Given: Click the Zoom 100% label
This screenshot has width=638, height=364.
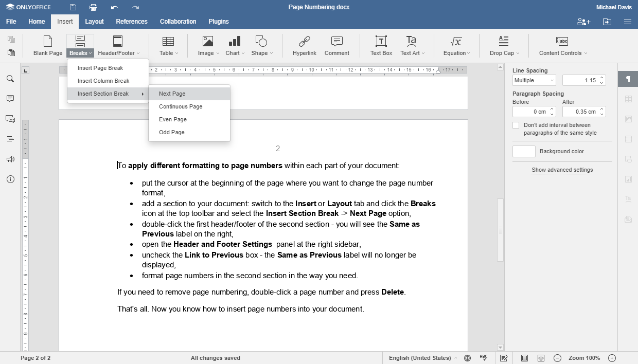Looking at the screenshot, I should coord(584,358).
